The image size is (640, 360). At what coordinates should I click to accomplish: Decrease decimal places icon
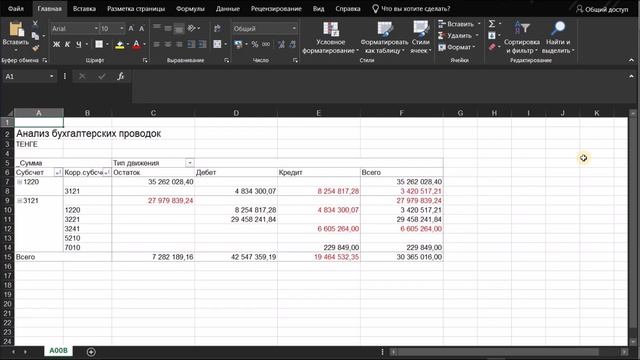click(292, 44)
